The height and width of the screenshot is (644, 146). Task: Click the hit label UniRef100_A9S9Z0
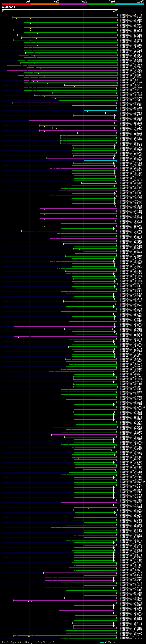(131, 103)
